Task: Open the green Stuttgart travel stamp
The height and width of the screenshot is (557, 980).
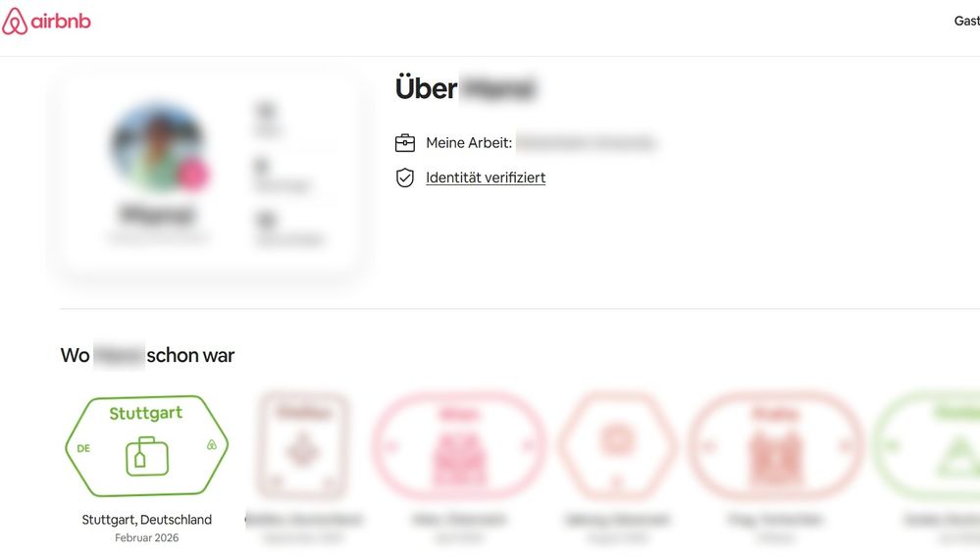Action: point(146,446)
